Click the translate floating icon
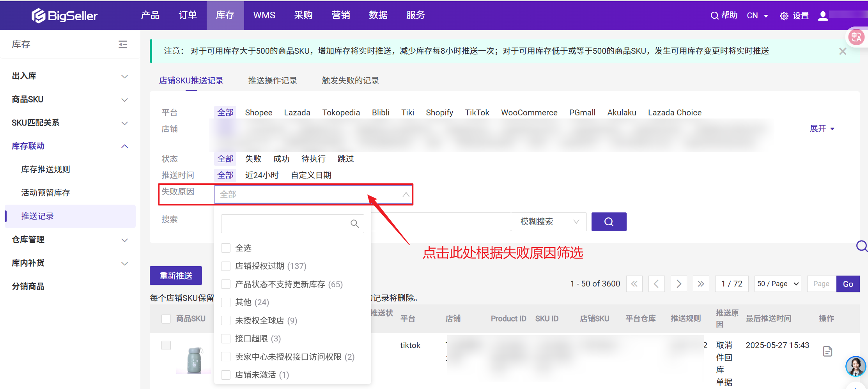Viewport: 868px width, 389px height. (x=856, y=37)
